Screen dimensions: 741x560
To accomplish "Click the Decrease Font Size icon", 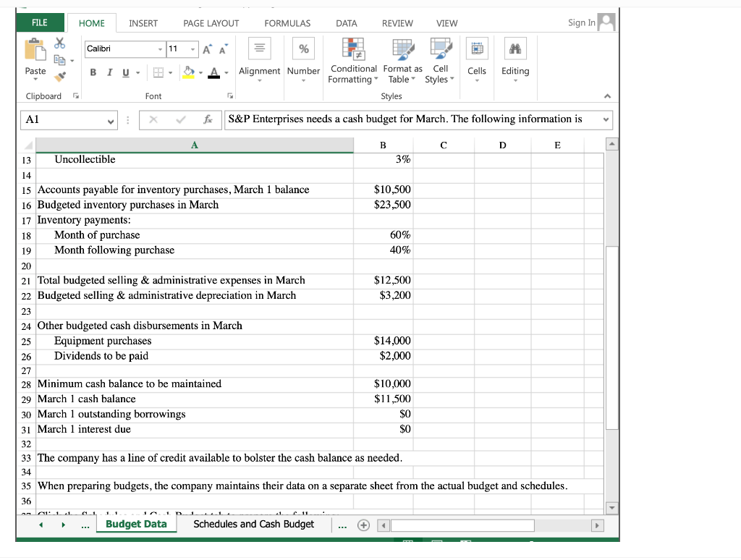I will pyautogui.click(x=224, y=48).
